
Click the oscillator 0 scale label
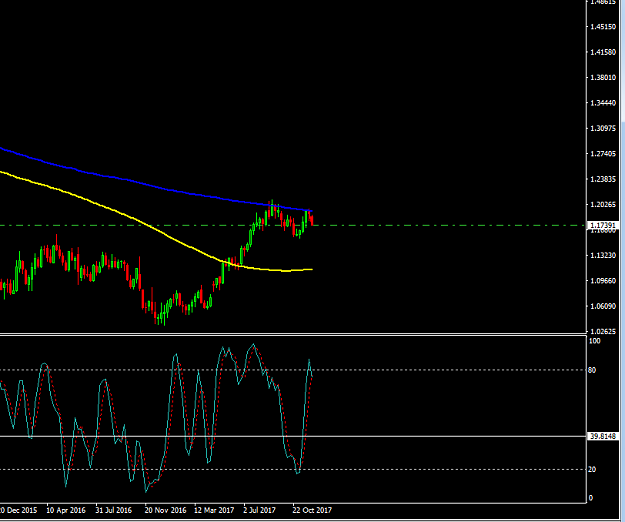pyautogui.click(x=591, y=498)
